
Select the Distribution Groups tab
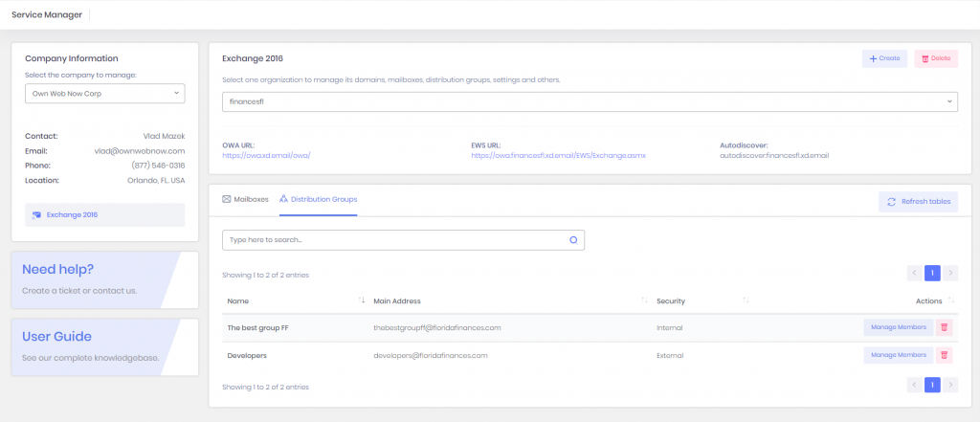(x=319, y=199)
